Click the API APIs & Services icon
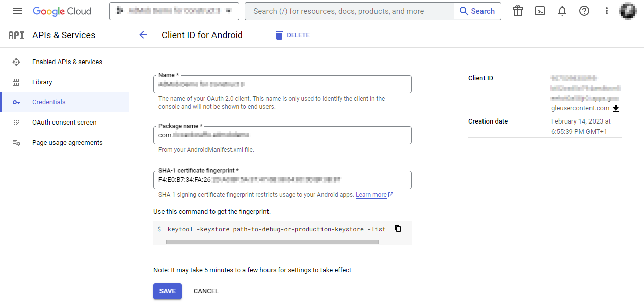The height and width of the screenshot is (306, 644). [x=16, y=35]
